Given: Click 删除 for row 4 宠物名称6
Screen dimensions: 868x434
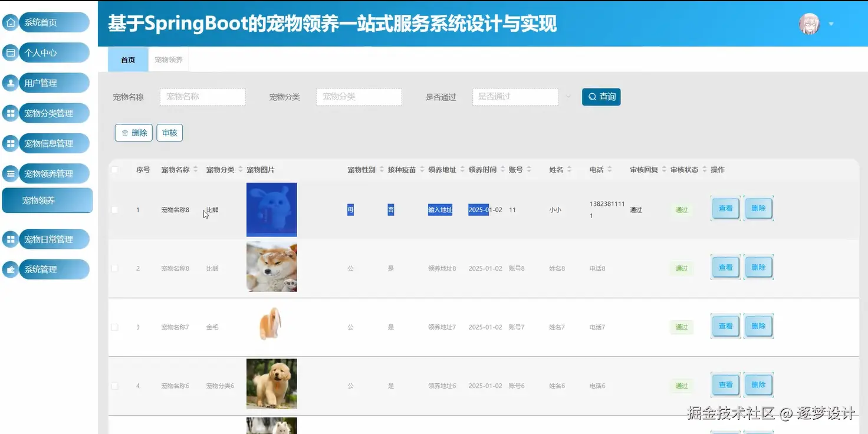Looking at the screenshot, I should pos(758,385).
